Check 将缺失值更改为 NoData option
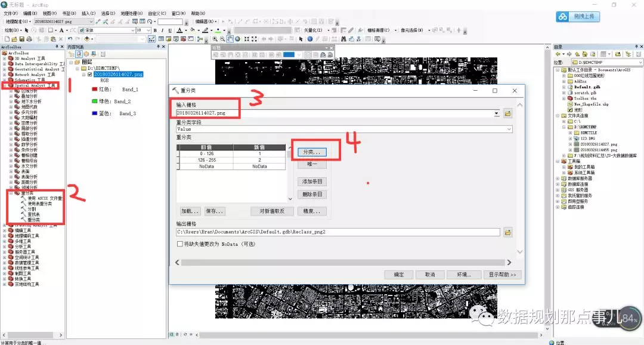Viewport: 644px width, 345px height. 180,244
